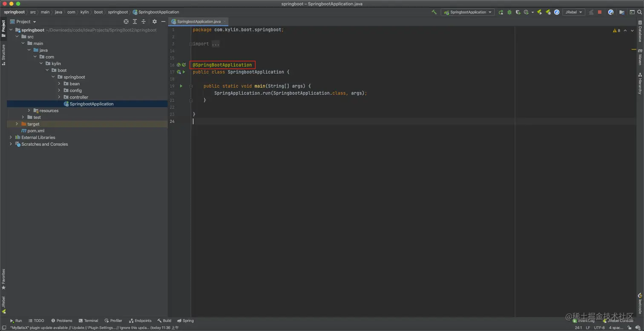Collapse the src folder arrow

tap(17, 37)
